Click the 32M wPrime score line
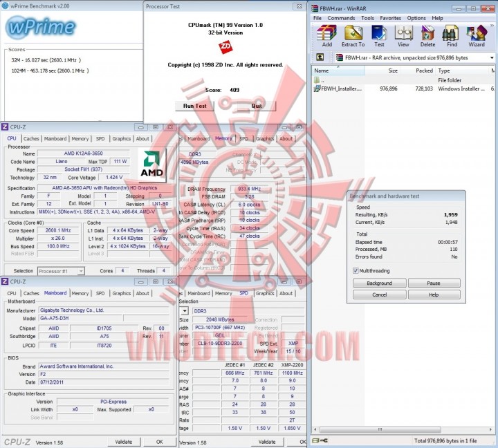Image resolution: width=498 pixels, height=448 pixels. tap(46, 60)
